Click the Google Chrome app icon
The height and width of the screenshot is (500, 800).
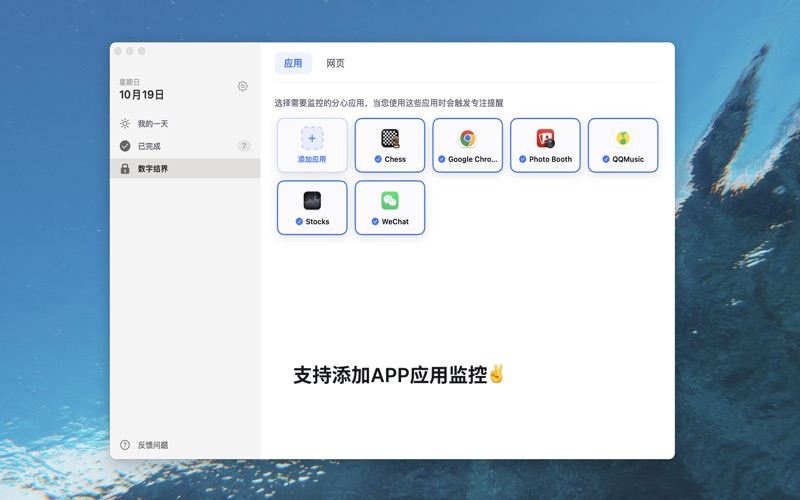pyautogui.click(x=467, y=139)
